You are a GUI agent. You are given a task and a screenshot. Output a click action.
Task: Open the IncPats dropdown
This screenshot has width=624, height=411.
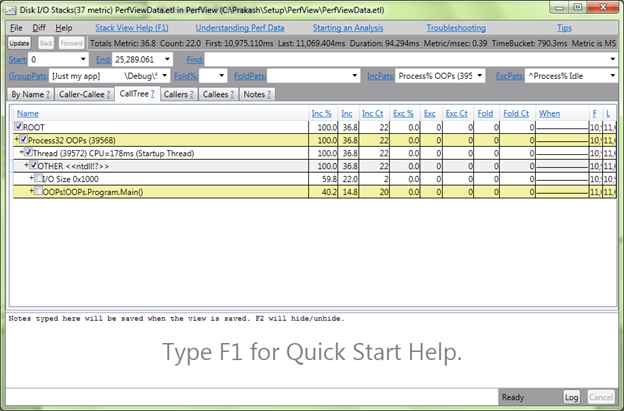click(x=480, y=76)
